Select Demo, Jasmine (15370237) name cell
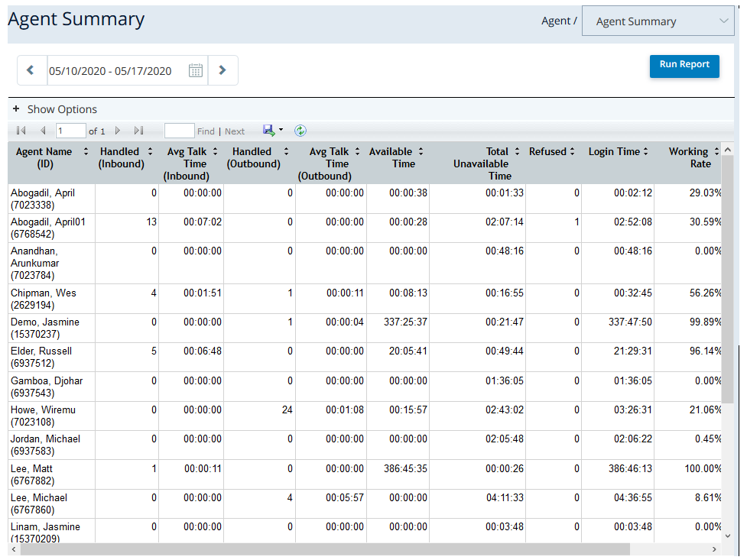This screenshot has height=560, width=747. pos(51,328)
